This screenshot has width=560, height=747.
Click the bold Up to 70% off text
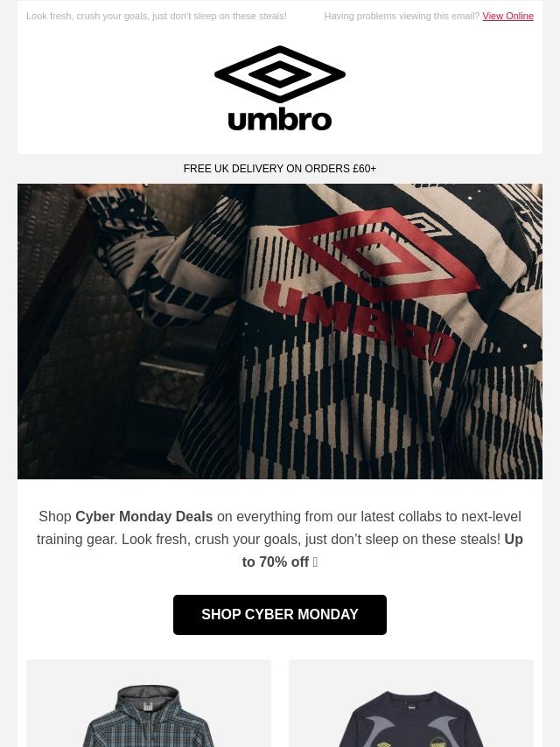click(x=382, y=551)
